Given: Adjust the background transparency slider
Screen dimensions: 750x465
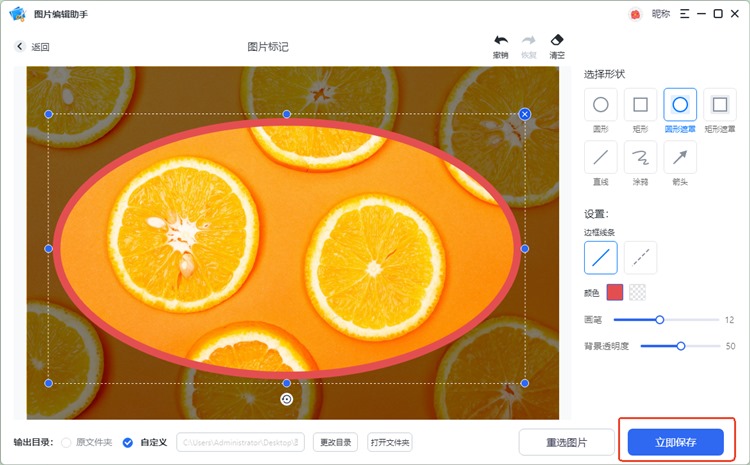Looking at the screenshot, I should click(681, 346).
